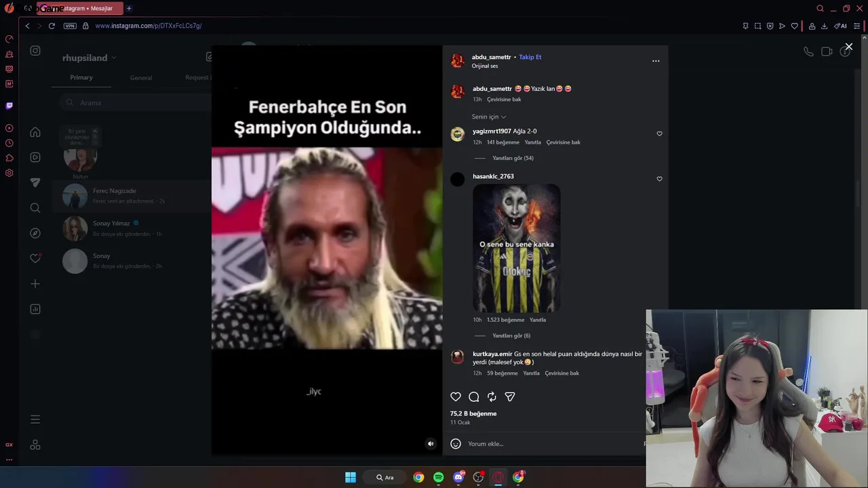Open three-dot options menu of post
Image resolution: width=868 pixels, height=488 pixels.
coord(656,61)
